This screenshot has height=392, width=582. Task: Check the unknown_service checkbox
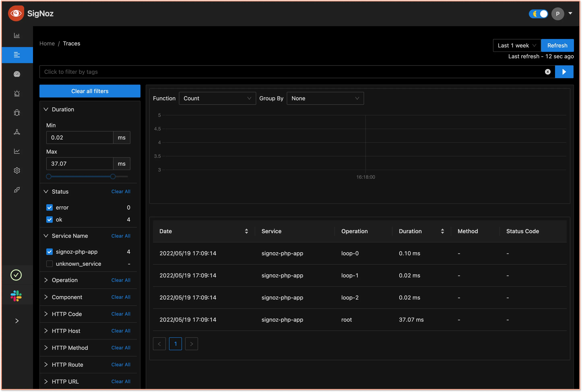pyautogui.click(x=49, y=264)
